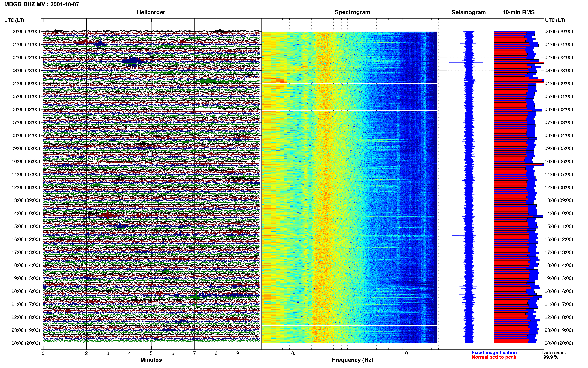Click left time label '01:00 (21:00)'
The image size is (588, 368).
(x=26, y=45)
